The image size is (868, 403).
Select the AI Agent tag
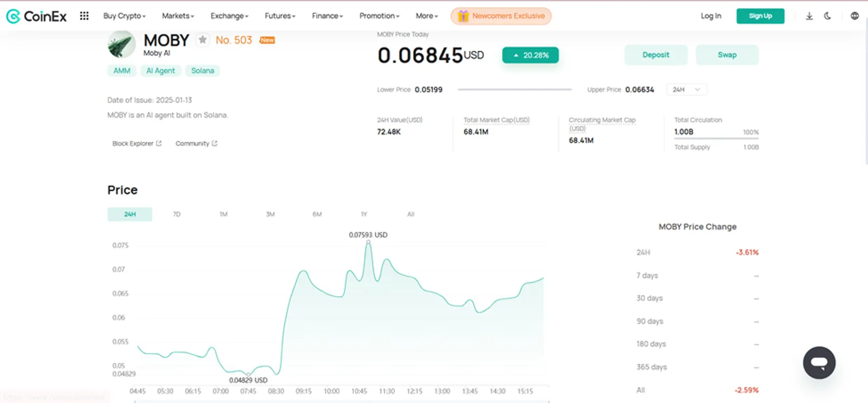[x=161, y=71]
